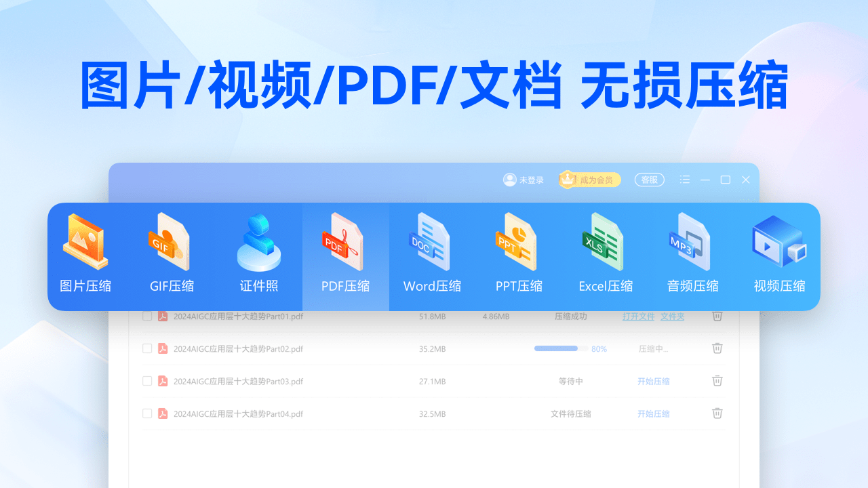Screen dimensions: 868x488
Task: Open the GIF压缩 tool
Action: coord(172,256)
